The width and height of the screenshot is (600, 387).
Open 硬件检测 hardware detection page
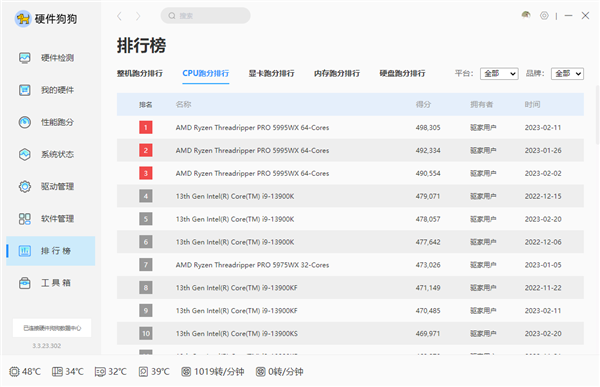tap(50, 58)
